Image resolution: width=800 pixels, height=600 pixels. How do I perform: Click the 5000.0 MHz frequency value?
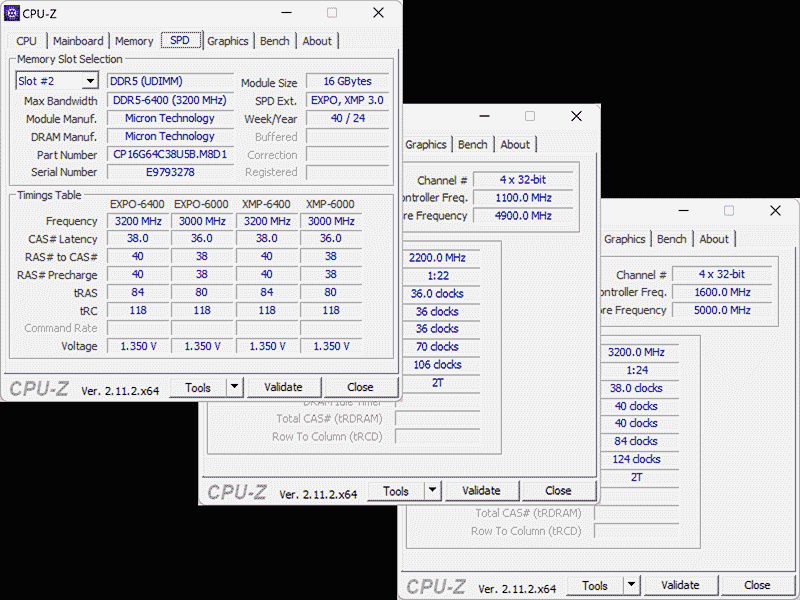[x=722, y=310]
